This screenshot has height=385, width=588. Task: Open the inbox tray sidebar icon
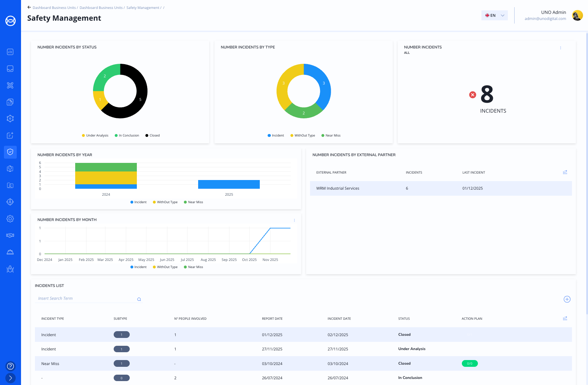point(10,68)
